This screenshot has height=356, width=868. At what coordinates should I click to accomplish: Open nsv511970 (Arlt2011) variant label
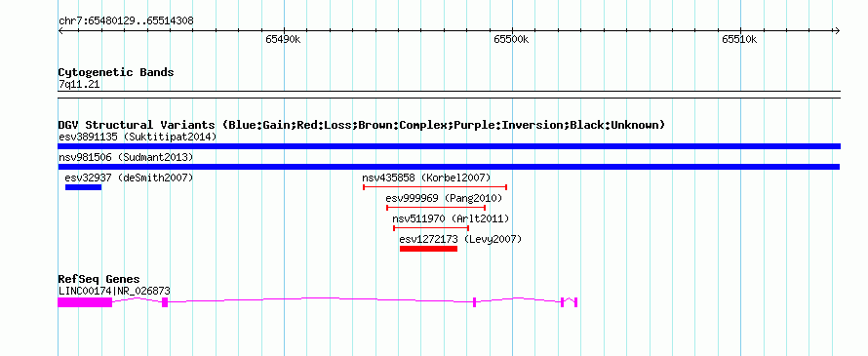coord(451,218)
